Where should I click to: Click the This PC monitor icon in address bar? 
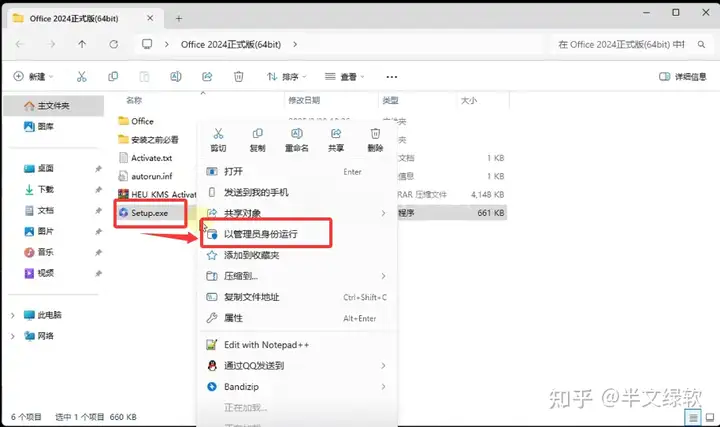pos(147,44)
